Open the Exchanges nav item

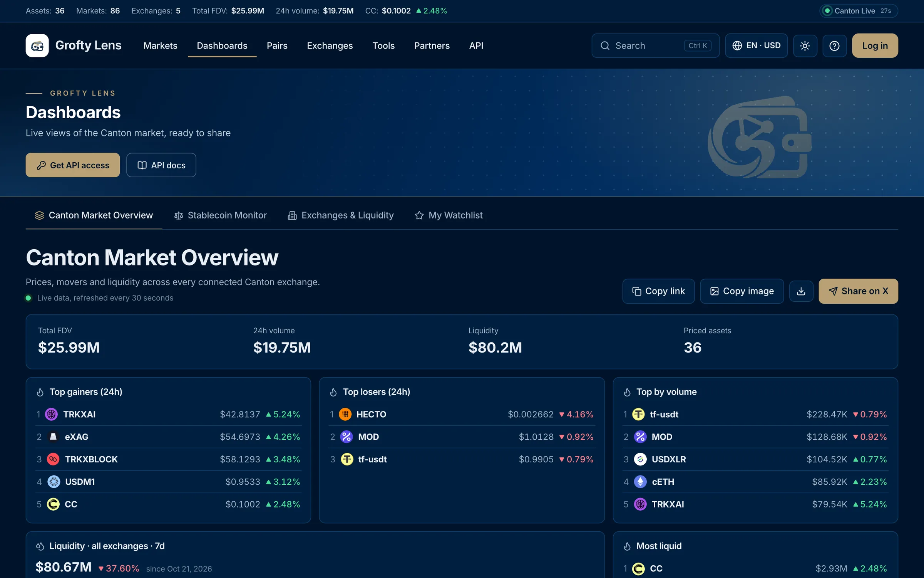[x=330, y=45]
